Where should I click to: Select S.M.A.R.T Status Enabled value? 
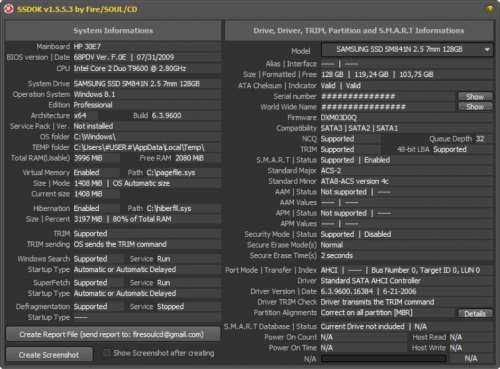tap(377, 160)
